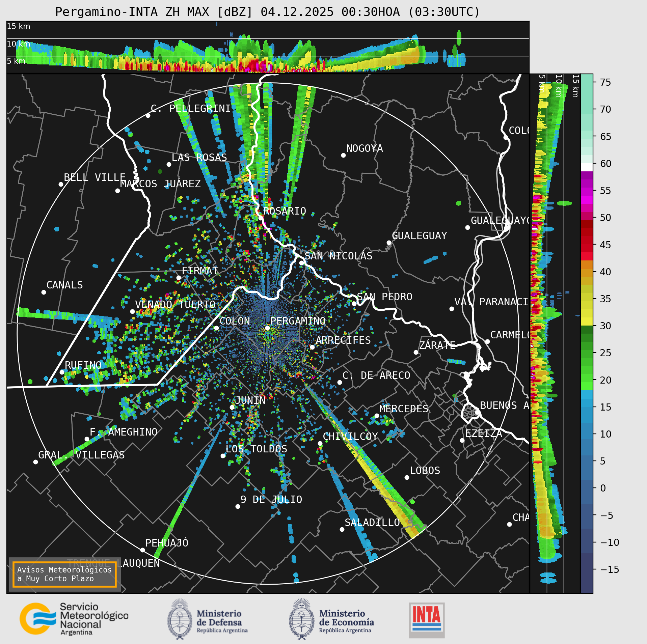The width and height of the screenshot is (647, 644).
Task: Click the 75 value on the dBZ color scale
Action: (x=605, y=82)
